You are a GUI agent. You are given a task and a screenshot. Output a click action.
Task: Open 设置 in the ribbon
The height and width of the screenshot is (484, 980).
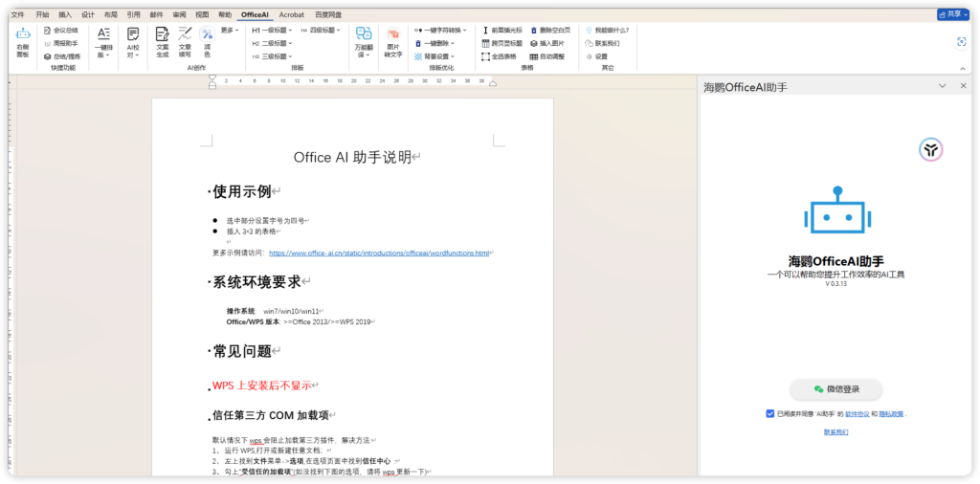tap(597, 56)
